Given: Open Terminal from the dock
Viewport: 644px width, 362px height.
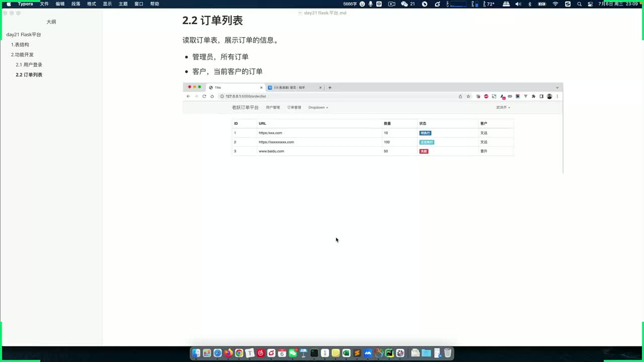Looking at the screenshot, I should 314,353.
